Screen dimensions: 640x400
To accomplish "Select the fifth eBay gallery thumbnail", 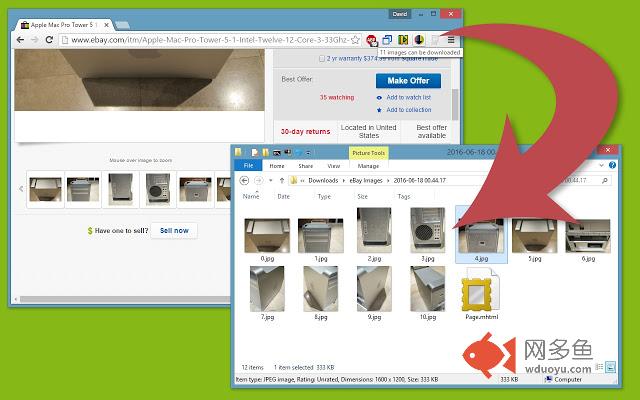I will (196, 189).
